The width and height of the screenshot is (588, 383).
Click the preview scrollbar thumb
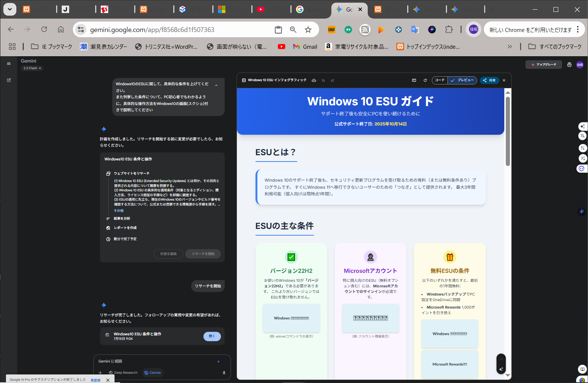pos(508,131)
